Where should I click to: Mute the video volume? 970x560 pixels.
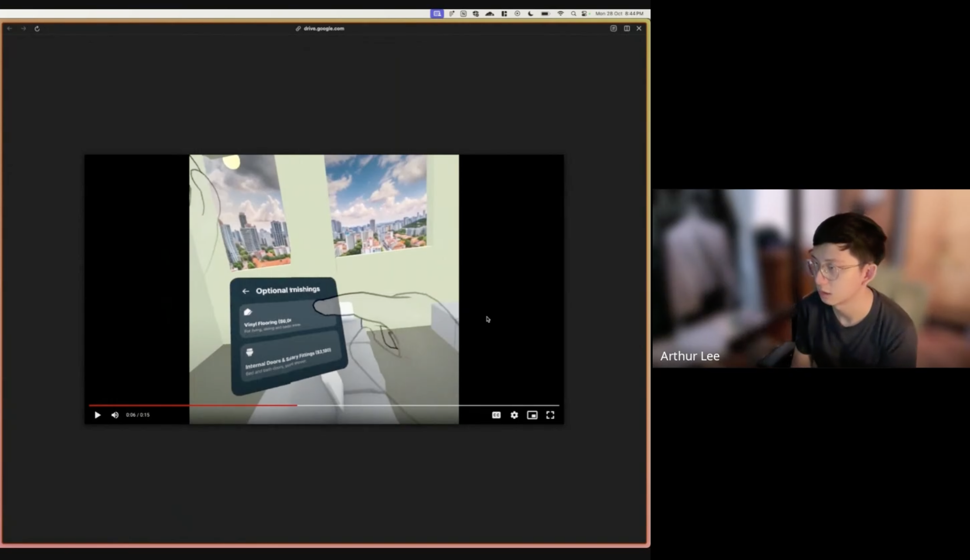[x=115, y=415]
